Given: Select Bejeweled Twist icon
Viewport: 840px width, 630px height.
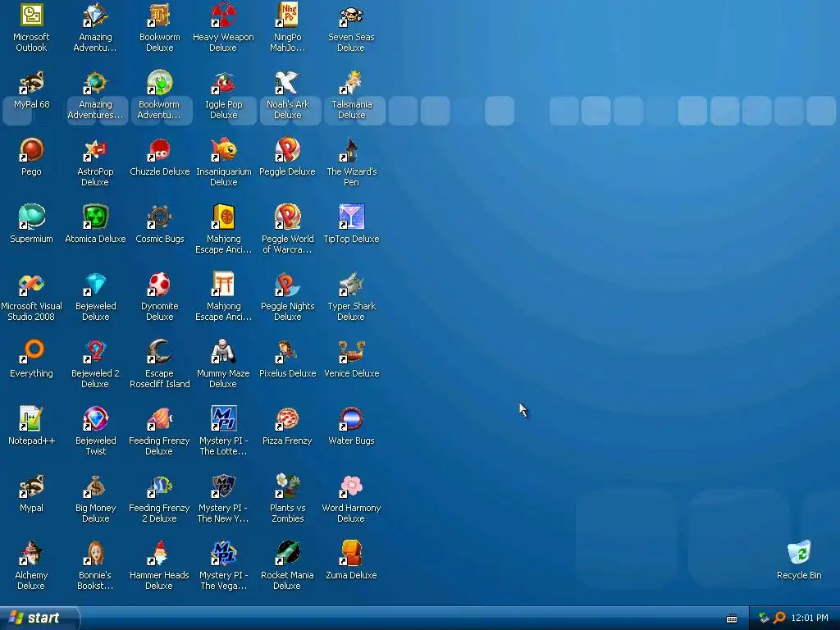Looking at the screenshot, I should coord(95,419).
